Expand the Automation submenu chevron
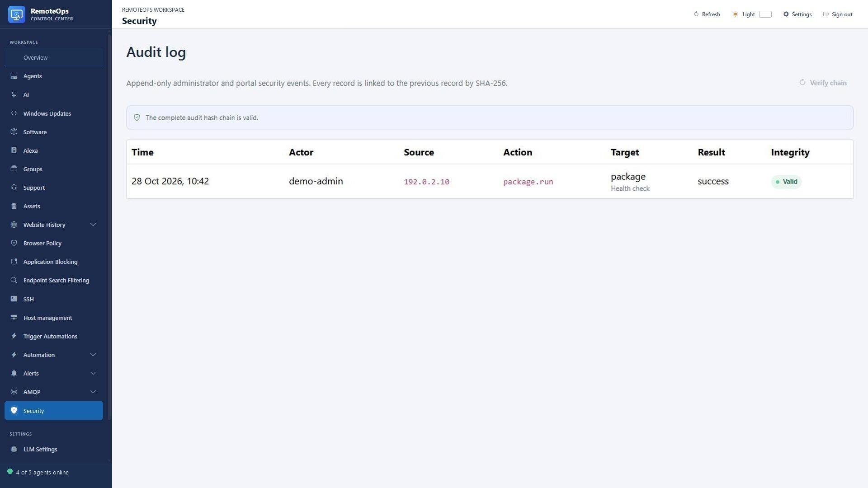The height and width of the screenshot is (488, 868). pyautogui.click(x=93, y=355)
